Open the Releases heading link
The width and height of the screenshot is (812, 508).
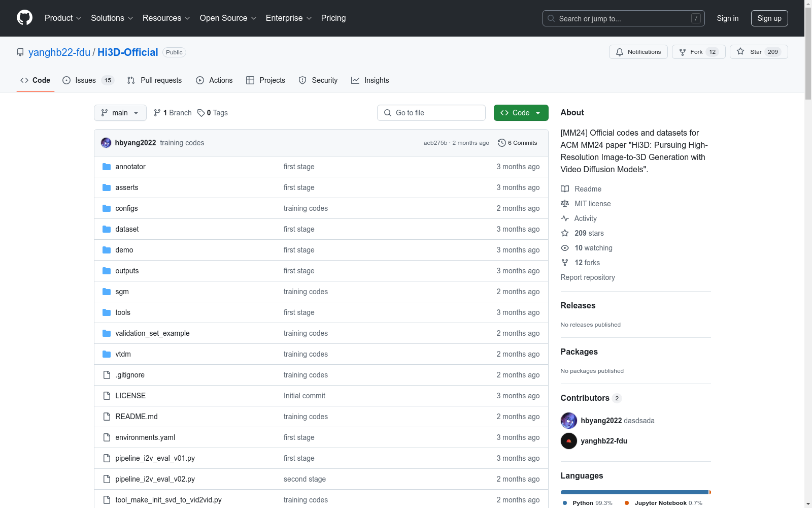tap(578, 305)
